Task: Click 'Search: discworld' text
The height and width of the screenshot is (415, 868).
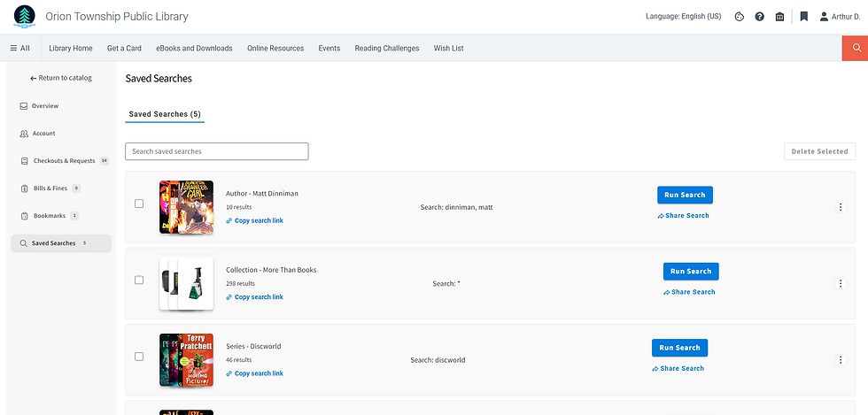Action: [x=438, y=360]
